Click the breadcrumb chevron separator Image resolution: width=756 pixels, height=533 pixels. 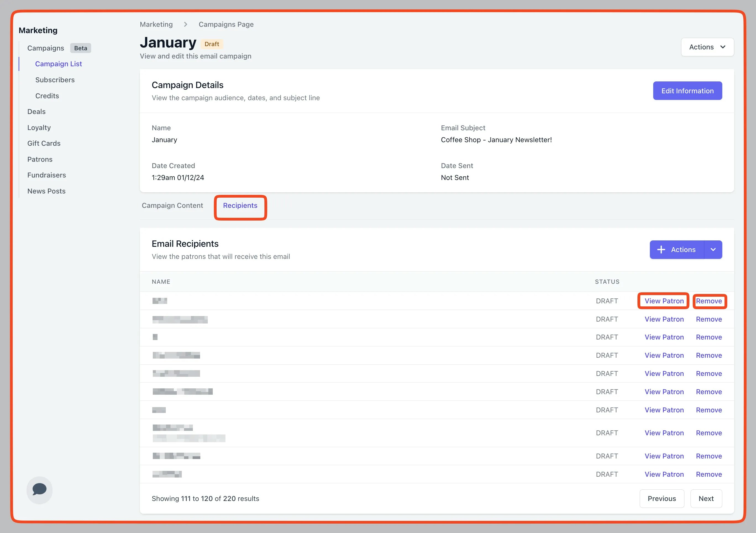[186, 24]
